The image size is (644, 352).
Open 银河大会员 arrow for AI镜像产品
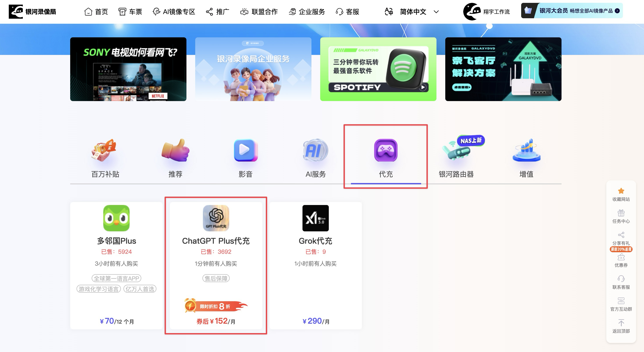click(617, 11)
